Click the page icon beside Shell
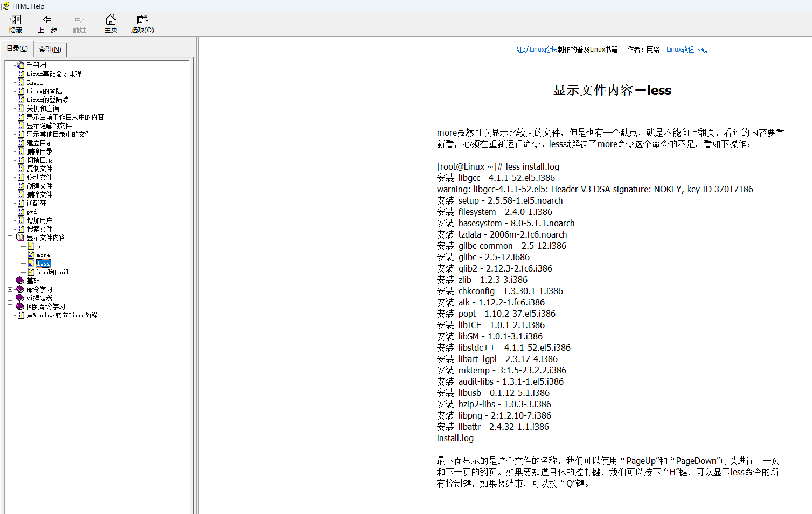 tap(21, 82)
